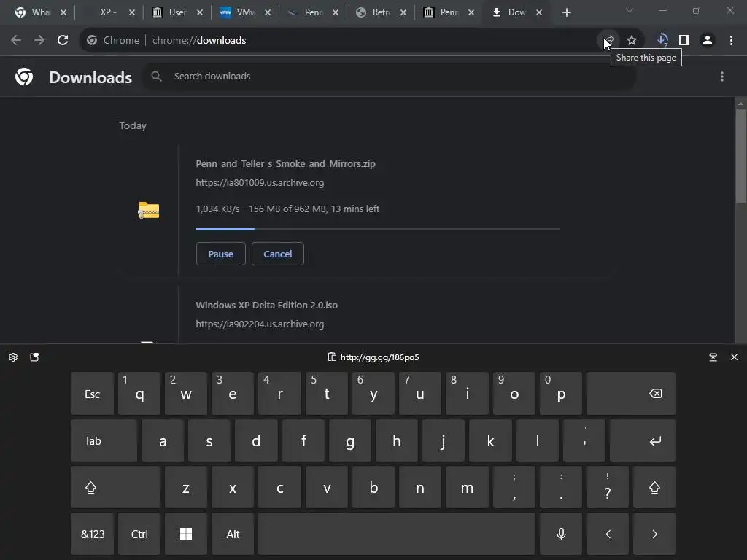This screenshot has height=560, width=747.
Task: Tap the microphone dictation key
Action: [x=561, y=534]
